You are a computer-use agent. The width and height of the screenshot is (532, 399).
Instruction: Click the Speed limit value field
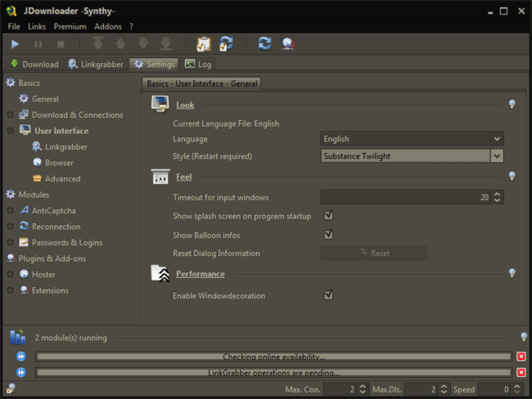pos(494,389)
